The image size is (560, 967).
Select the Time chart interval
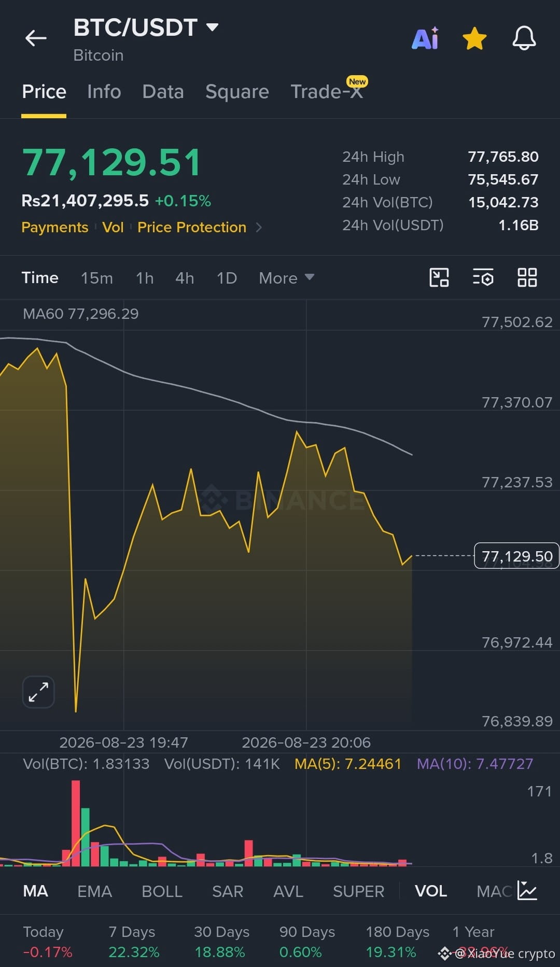tap(40, 278)
